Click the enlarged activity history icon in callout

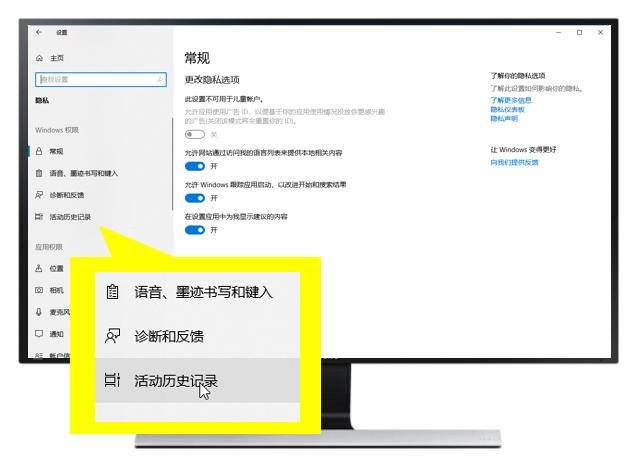pyautogui.click(x=112, y=380)
